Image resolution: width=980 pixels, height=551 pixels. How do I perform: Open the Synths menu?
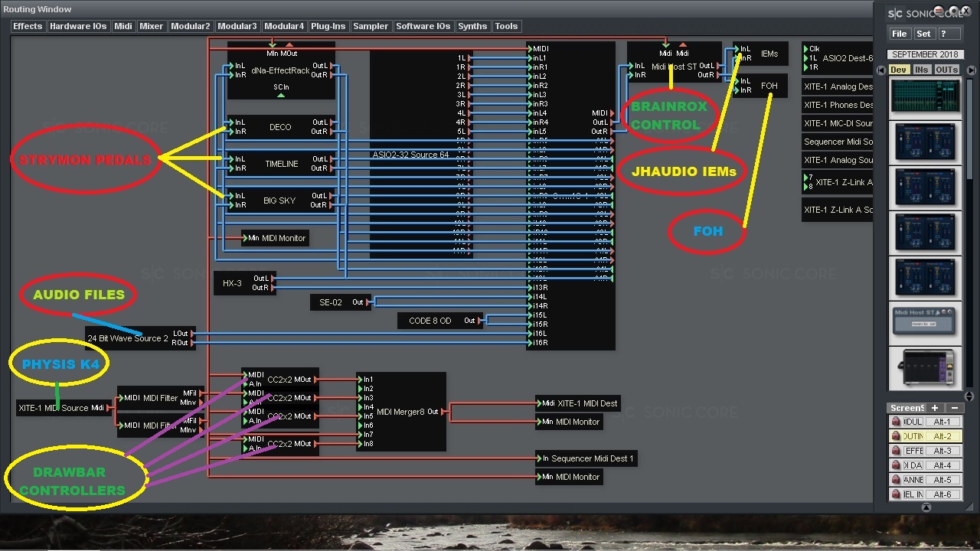[472, 26]
